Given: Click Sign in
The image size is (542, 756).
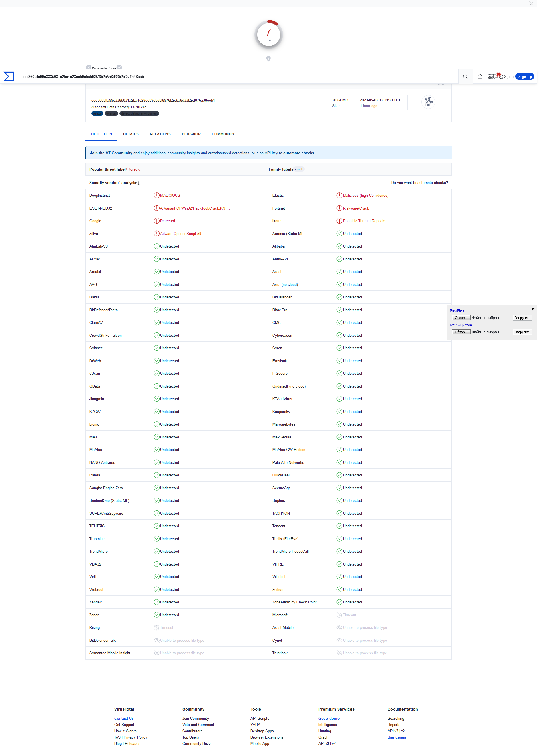Looking at the screenshot, I should coord(509,77).
